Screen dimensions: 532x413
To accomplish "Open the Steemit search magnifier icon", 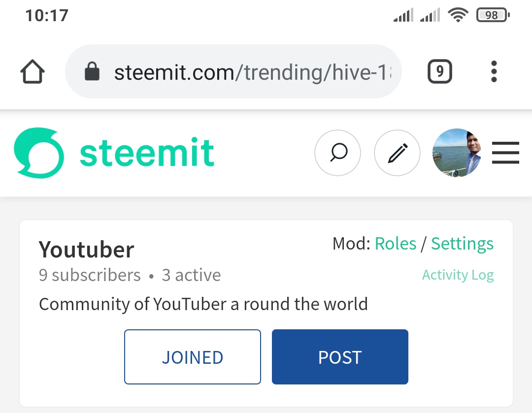I will [x=337, y=153].
